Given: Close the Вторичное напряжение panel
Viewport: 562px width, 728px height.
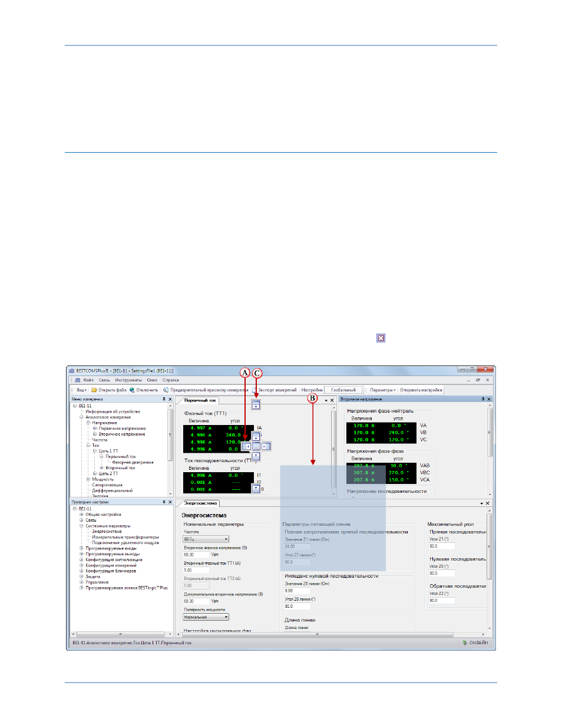Looking at the screenshot, I should (x=489, y=399).
